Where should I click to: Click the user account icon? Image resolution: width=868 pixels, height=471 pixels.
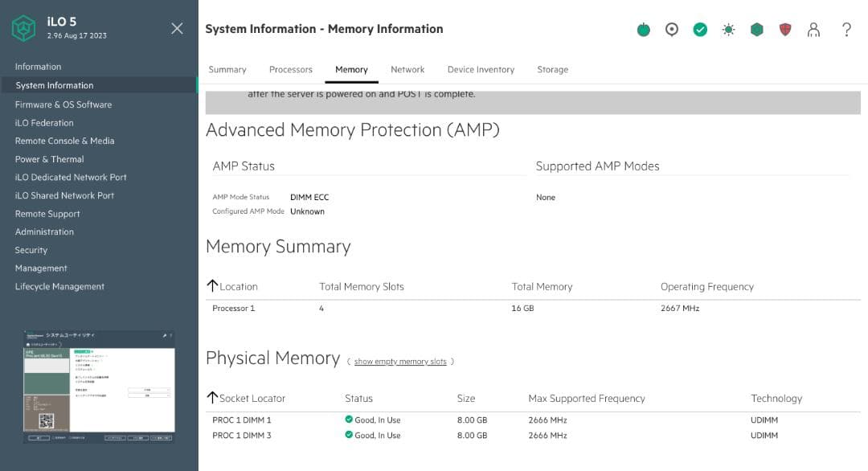814,29
